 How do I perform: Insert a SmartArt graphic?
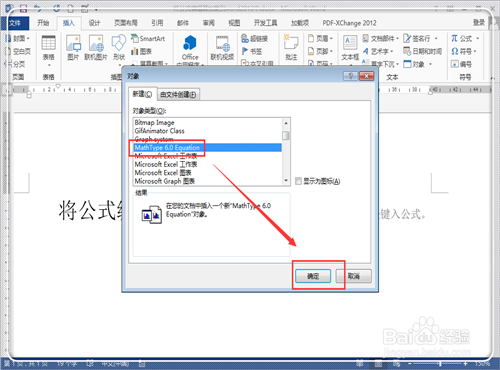tap(148, 38)
